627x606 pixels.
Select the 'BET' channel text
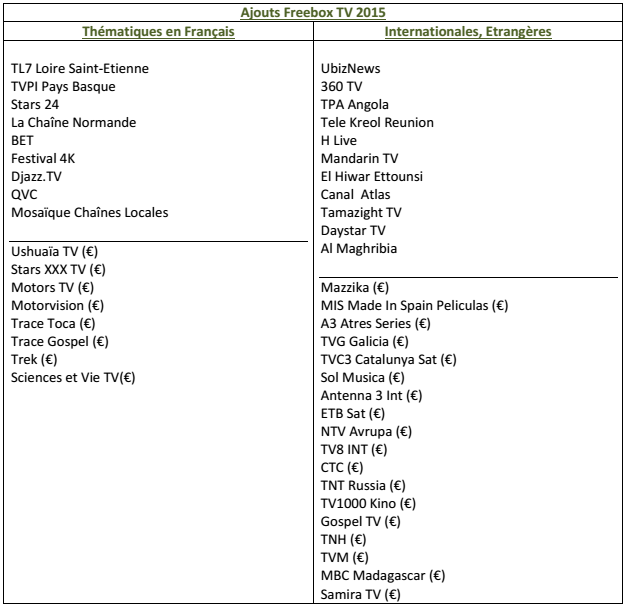tap(22, 140)
